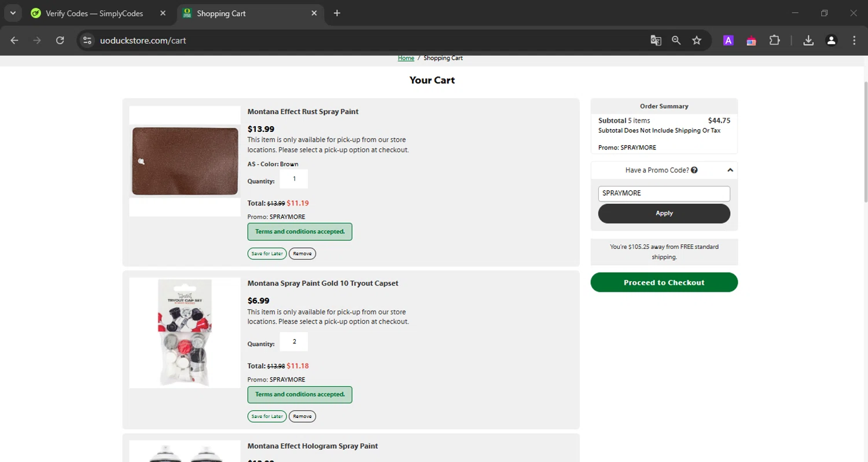Image resolution: width=868 pixels, height=462 pixels.
Task: Select the Shopping Cart browser tab
Action: 251,13
